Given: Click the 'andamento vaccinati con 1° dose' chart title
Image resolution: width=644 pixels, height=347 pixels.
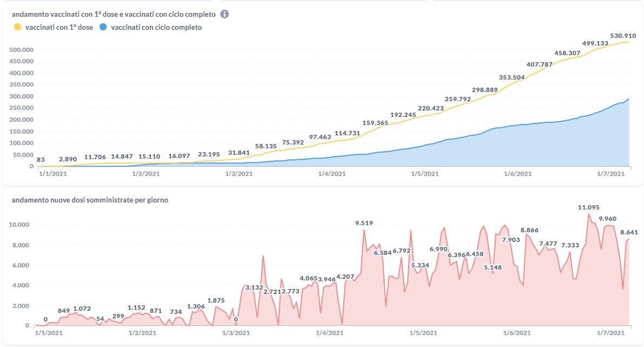Looking at the screenshot, I should (114, 14).
